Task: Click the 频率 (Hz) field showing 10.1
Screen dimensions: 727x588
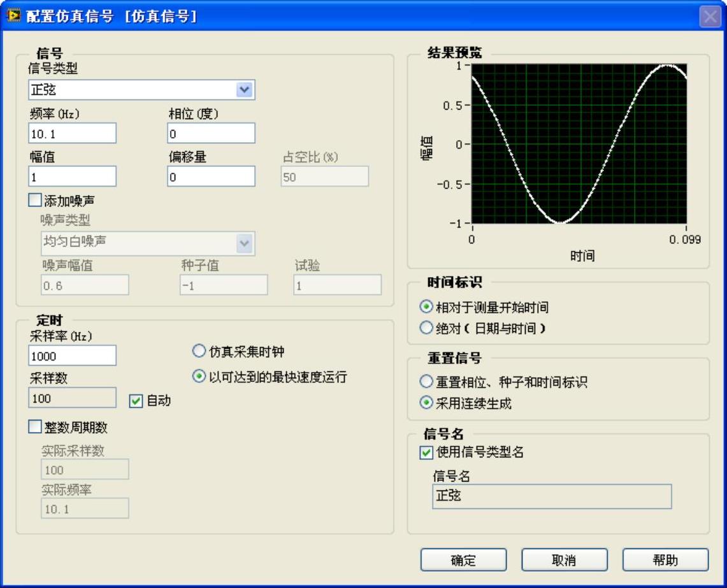Action: 73,134
